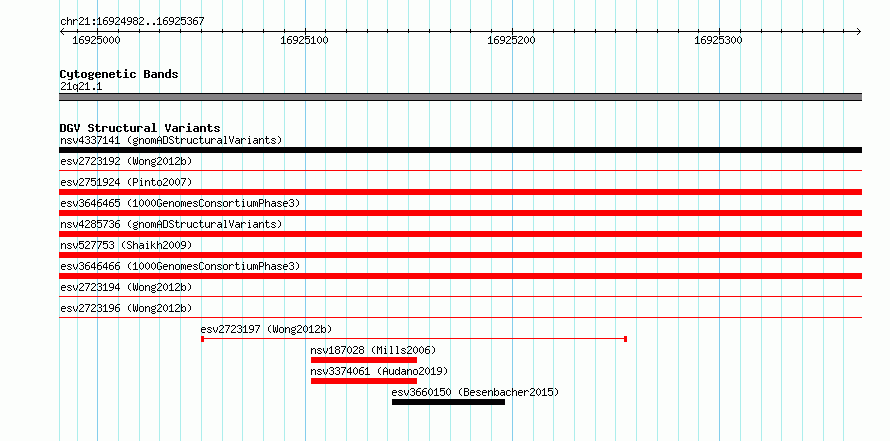The width and height of the screenshot is (890, 441).
Task: Click the thin esv2723194 variant line
Action: click(x=460, y=296)
